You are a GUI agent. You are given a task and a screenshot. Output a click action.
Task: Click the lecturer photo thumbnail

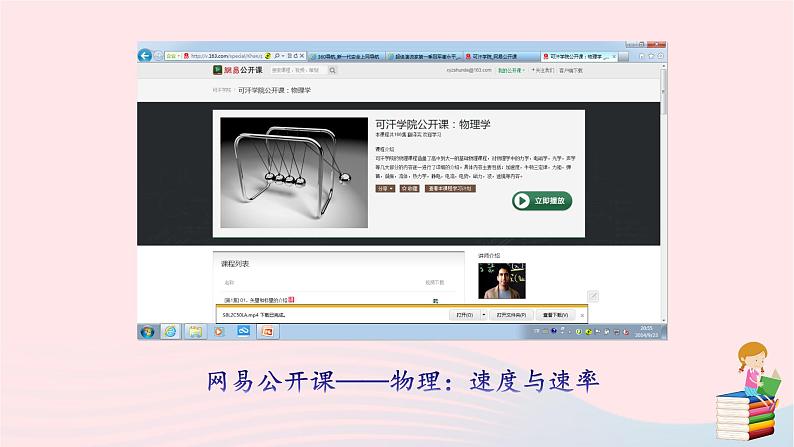pyautogui.click(x=502, y=280)
